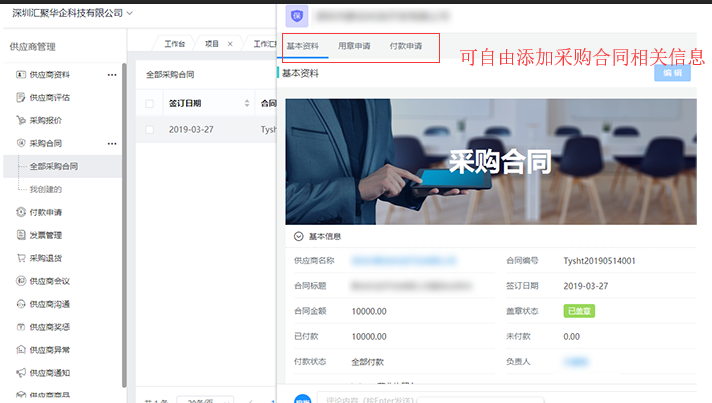Image resolution: width=712 pixels, height=403 pixels.
Task: Click the 供应商会议 sidebar icon
Action: [x=21, y=281]
